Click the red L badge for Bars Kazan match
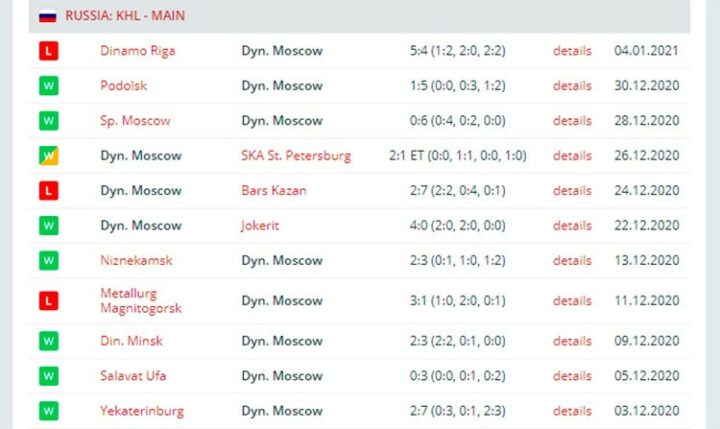The height and width of the screenshot is (429, 720). click(49, 191)
